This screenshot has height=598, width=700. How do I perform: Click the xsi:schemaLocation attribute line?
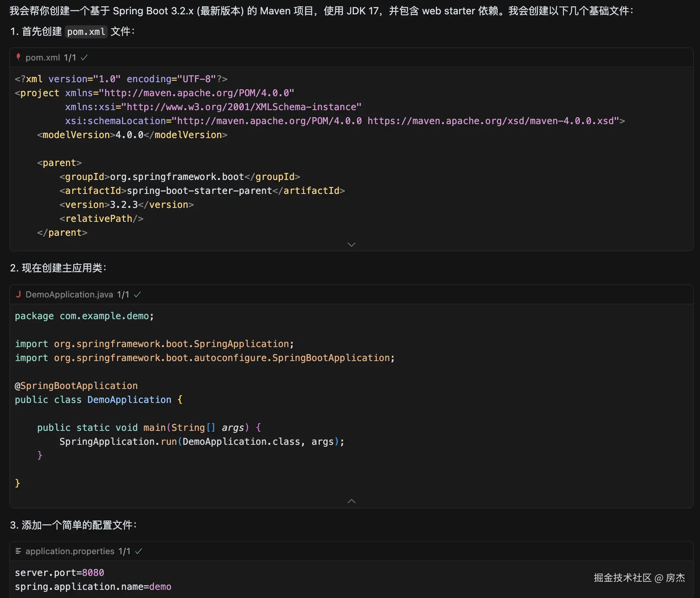tap(345, 121)
